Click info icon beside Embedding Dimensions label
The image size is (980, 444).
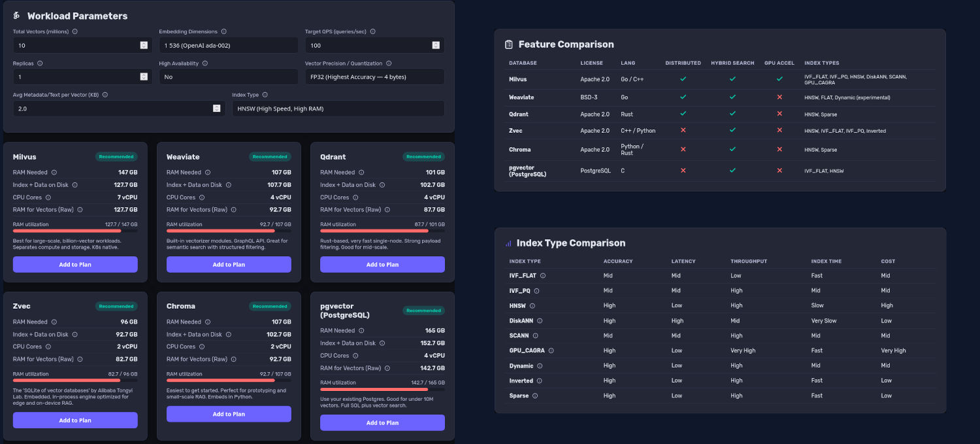(224, 31)
